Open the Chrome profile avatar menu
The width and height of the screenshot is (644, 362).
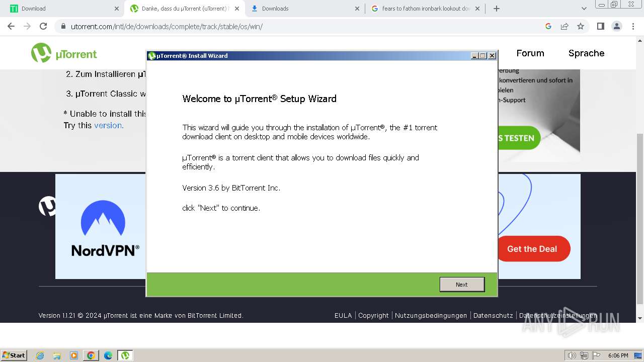pyautogui.click(x=616, y=26)
